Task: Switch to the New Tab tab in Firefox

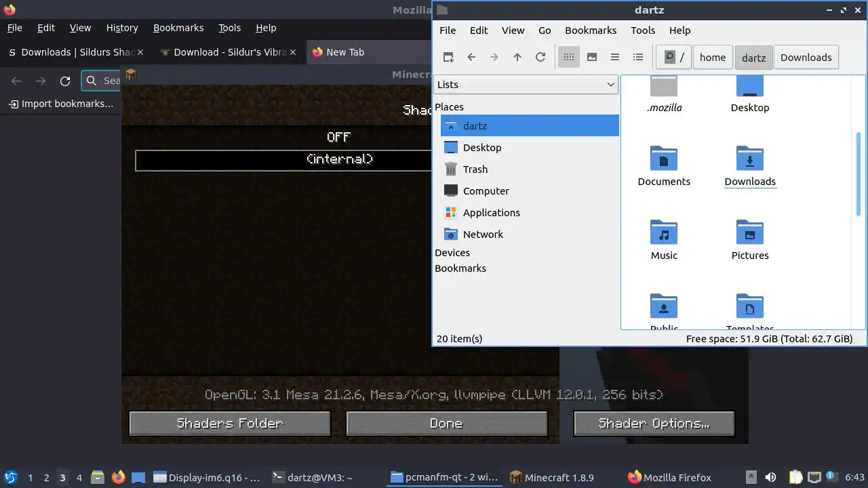Action: tap(370, 52)
